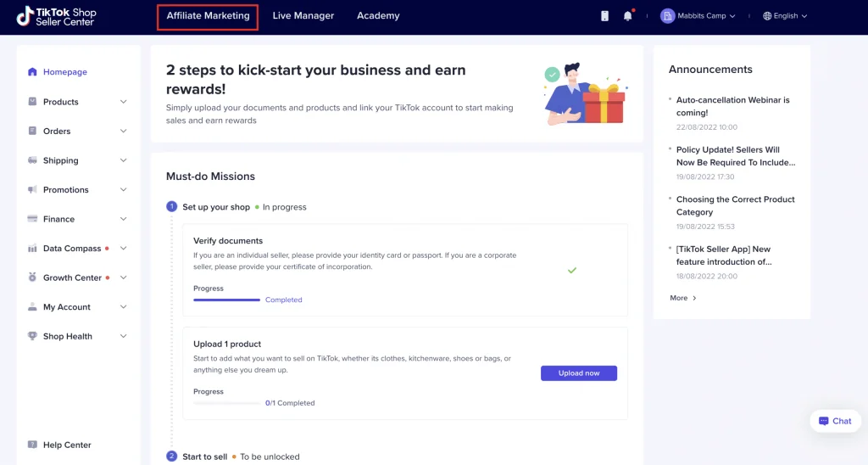Image resolution: width=868 pixels, height=465 pixels.
Task: Click the Start to sell step
Action: coord(205,457)
